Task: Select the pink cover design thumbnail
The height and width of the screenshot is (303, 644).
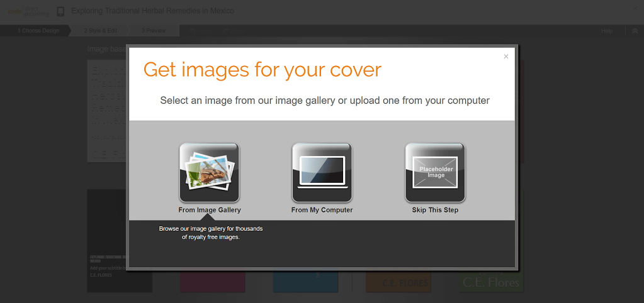Action: click(212, 282)
